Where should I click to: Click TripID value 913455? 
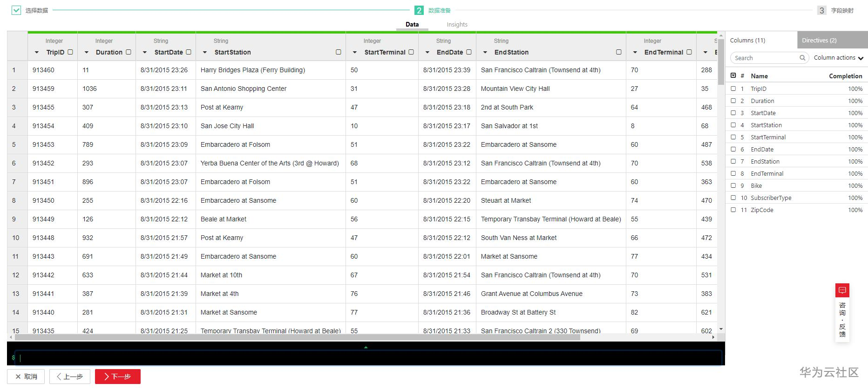[x=43, y=107]
